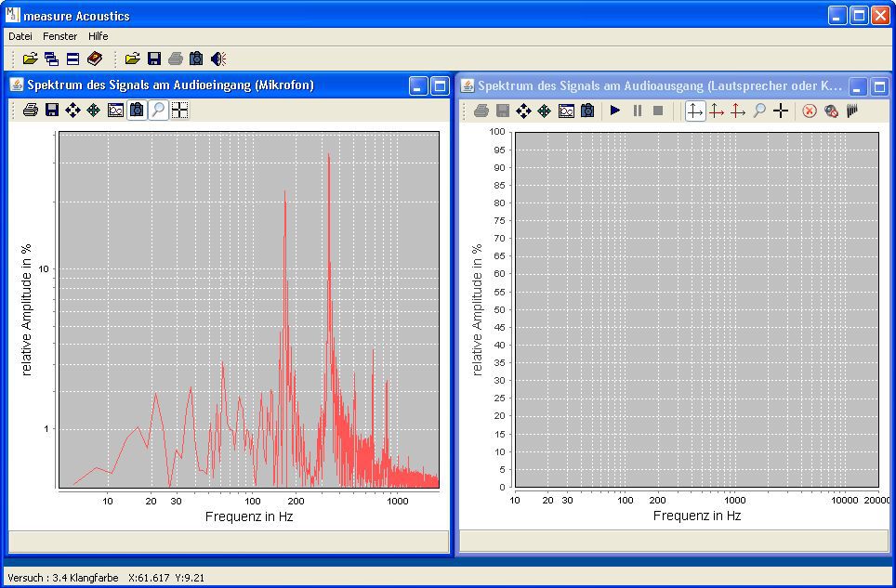Toggle the magnifier zoom tool in microphone window
The image size is (896, 588).
click(x=158, y=111)
